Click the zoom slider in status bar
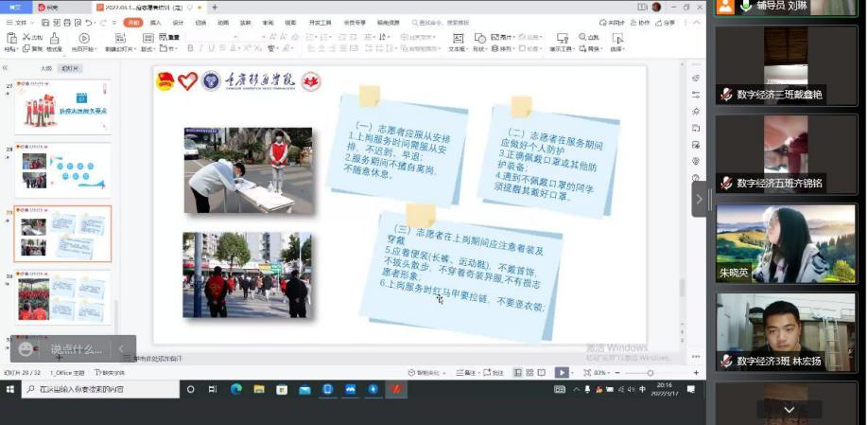The height and width of the screenshot is (425, 868). coord(643,373)
